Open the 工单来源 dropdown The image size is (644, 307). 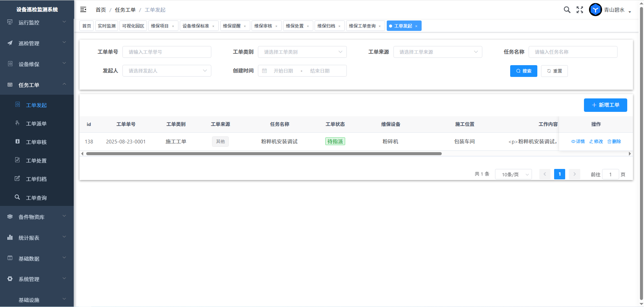tap(437, 52)
